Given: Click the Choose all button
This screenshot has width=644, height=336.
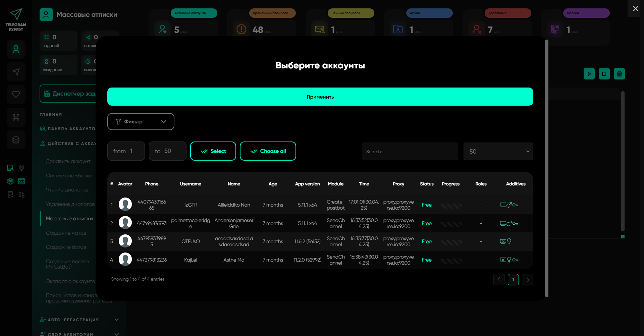Looking at the screenshot, I should pyautogui.click(x=268, y=151).
